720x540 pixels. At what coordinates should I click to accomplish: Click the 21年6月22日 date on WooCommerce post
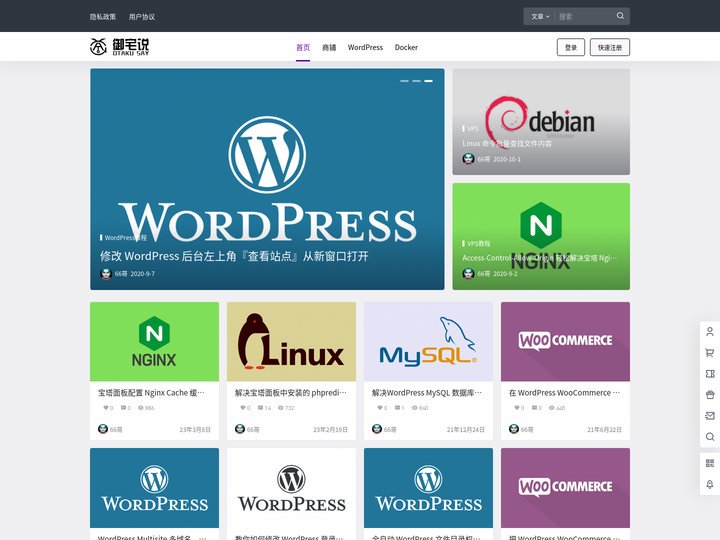pyautogui.click(x=604, y=430)
